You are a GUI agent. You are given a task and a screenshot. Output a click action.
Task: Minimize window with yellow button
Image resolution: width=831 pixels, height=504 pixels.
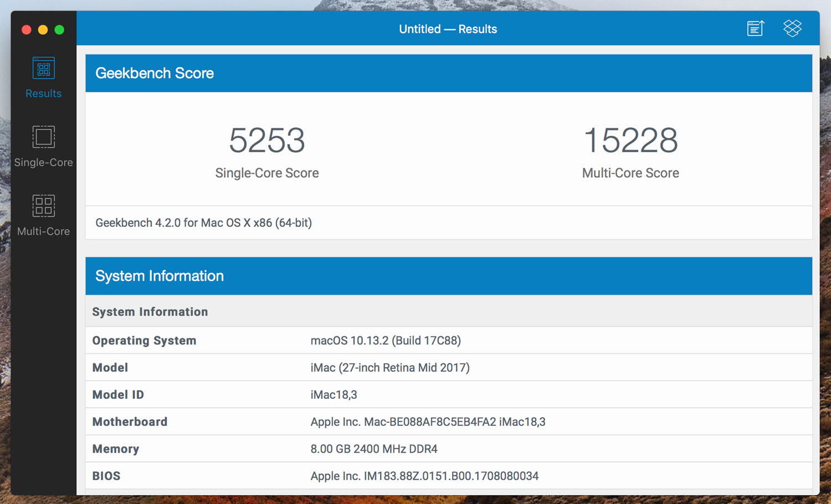43,29
